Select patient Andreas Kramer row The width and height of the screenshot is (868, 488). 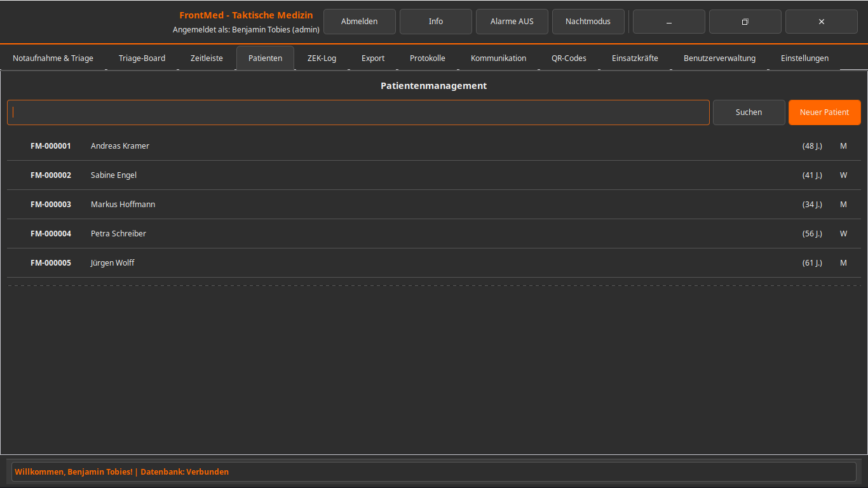pyautogui.click(x=120, y=146)
